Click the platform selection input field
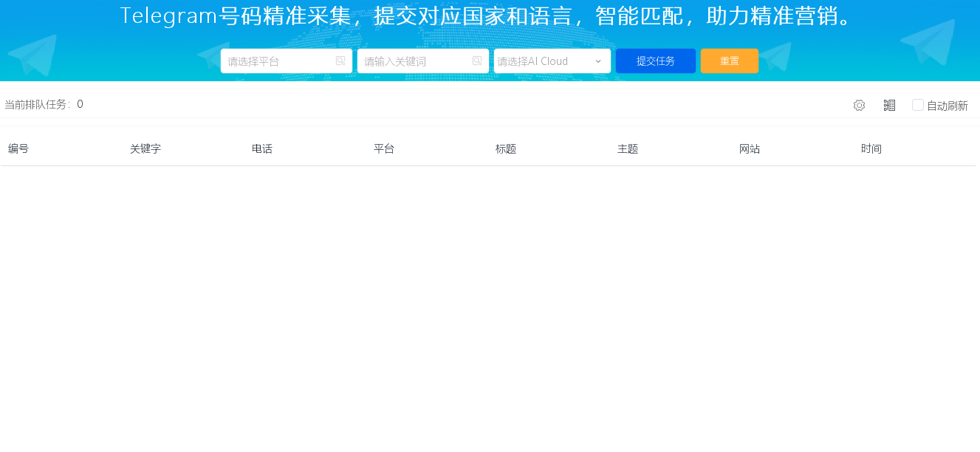 [287, 61]
